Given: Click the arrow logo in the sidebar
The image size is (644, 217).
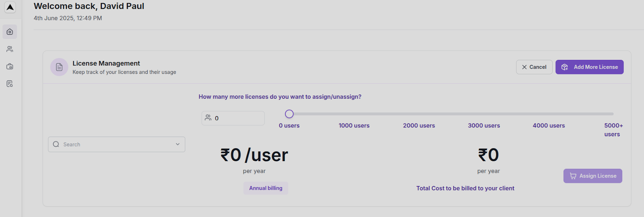Looking at the screenshot, I should [x=10, y=7].
